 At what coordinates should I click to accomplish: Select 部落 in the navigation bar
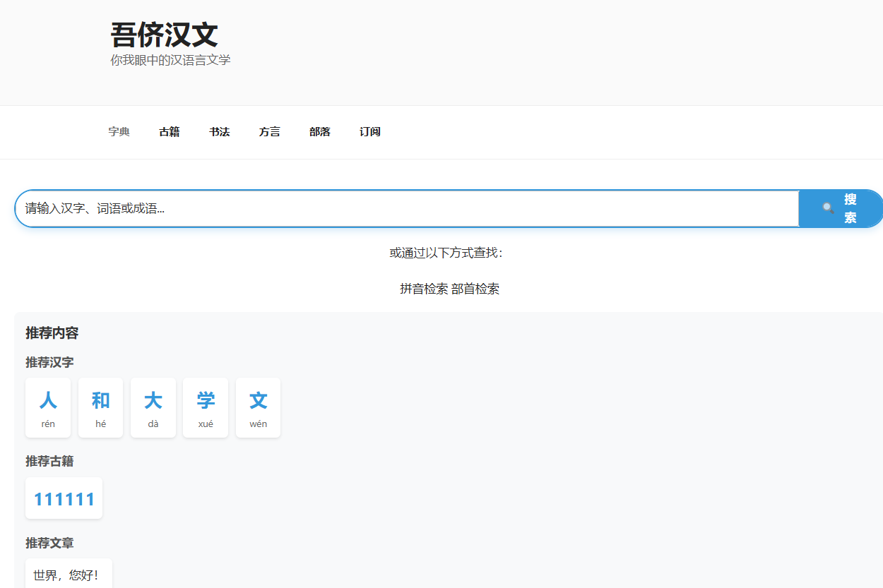pyautogui.click(x=320, y=132)
